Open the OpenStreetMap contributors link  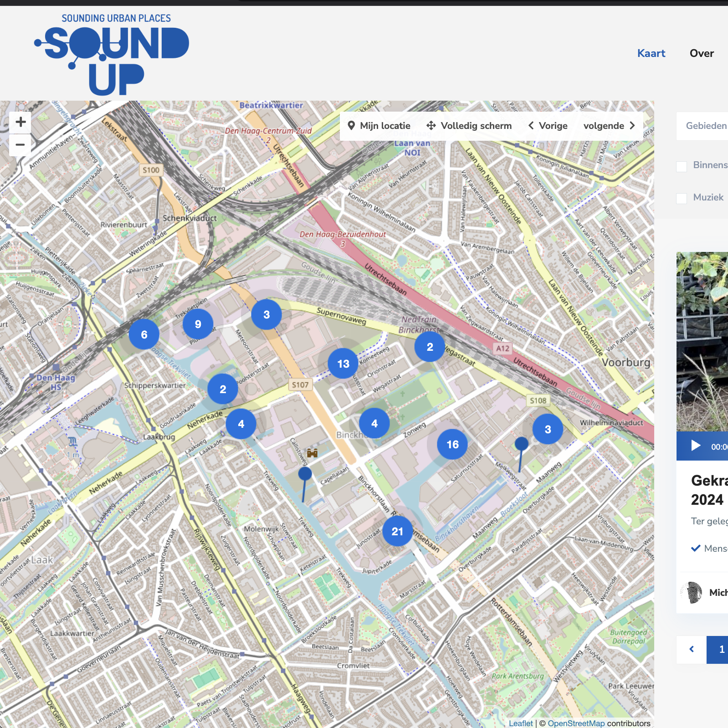[x=576, y=723]
